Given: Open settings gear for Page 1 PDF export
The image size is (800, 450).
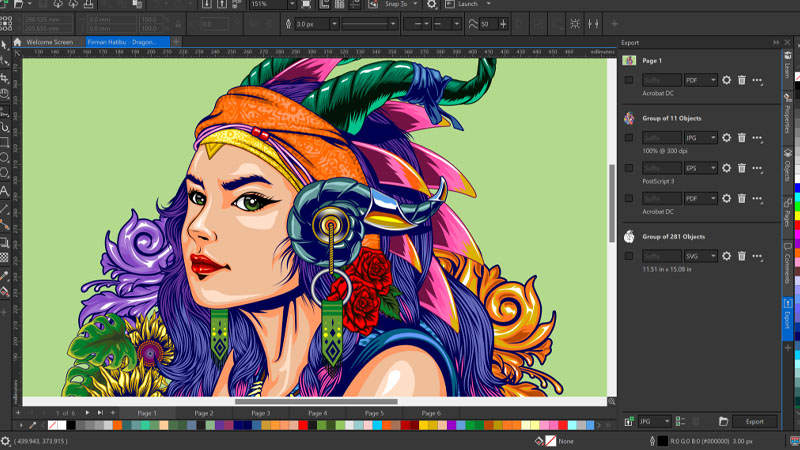Looking at the screenshot, I should click(x=727, y=80).
